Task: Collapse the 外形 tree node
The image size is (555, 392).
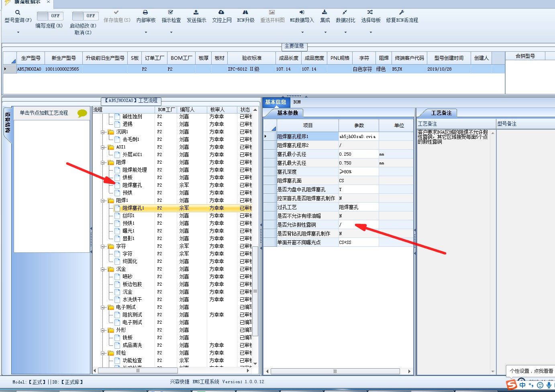Action: pyautogui.click(x=103, y=330)
